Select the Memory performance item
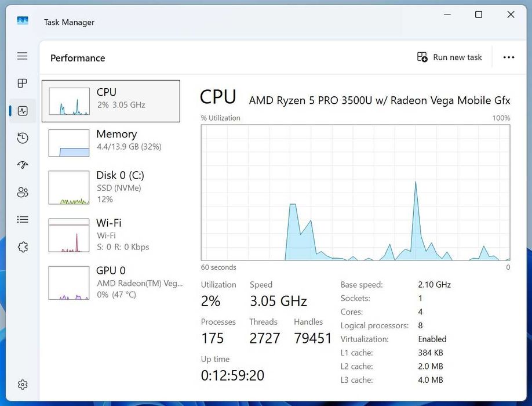Viewport: 532px width, 406px height. (111, 143)
